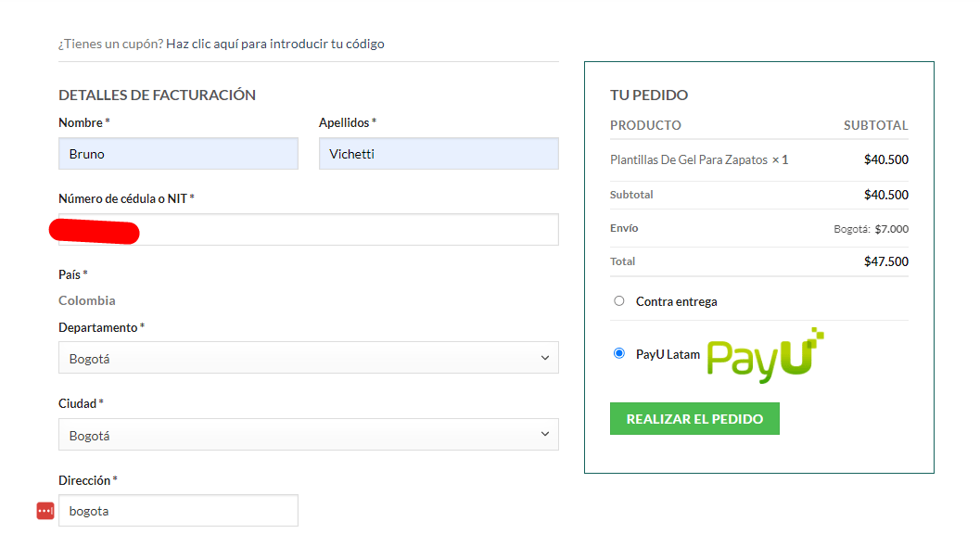
Task: Select the Contra entrega payment option
Action: [x=618, y=301]
